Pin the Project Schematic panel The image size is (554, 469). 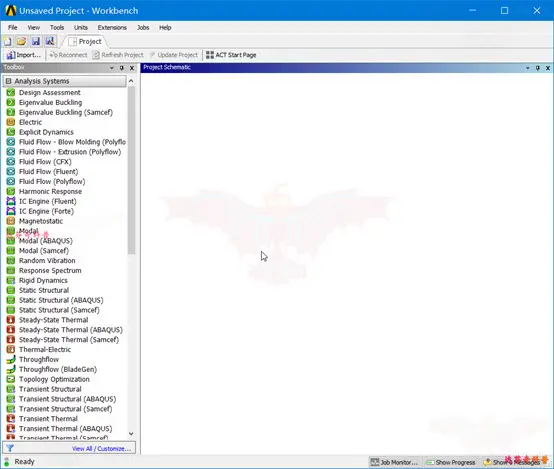point(538,68)
